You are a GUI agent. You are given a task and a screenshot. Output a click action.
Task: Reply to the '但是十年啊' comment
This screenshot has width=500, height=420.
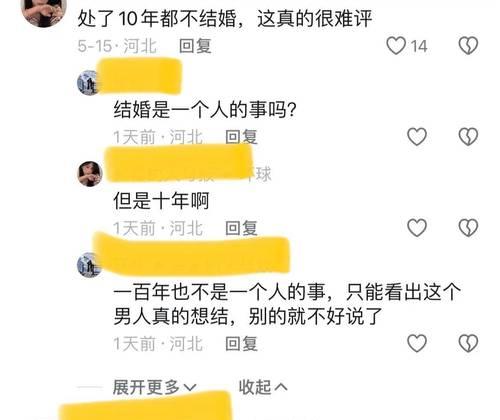241,228
